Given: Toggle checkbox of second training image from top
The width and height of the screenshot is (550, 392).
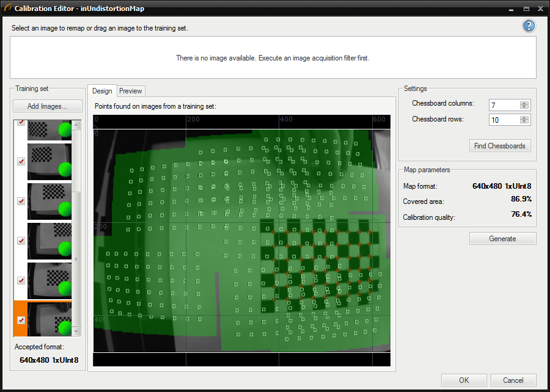Looking at the screenshot, I should (21, 161).
